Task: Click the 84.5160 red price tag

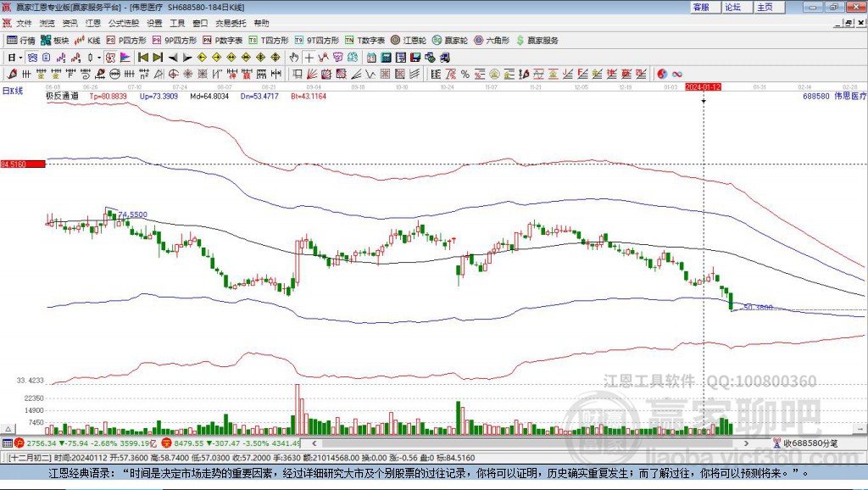Action: (x=23, y=164)
